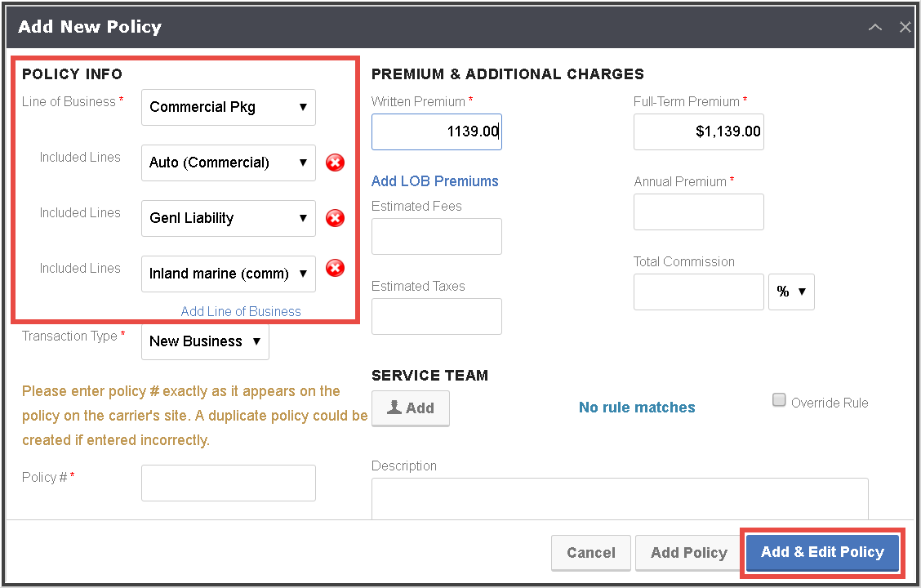Open the Line of Business dropdown

point(228,107)
